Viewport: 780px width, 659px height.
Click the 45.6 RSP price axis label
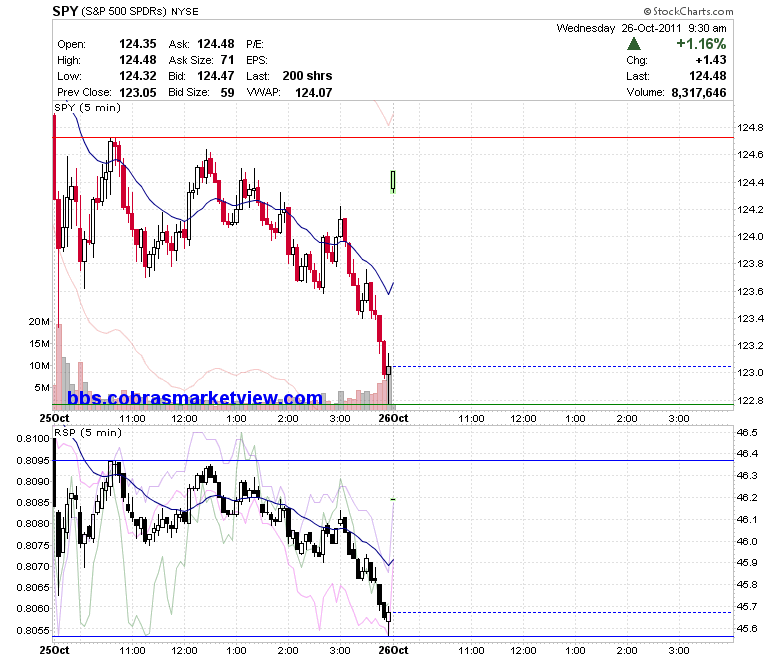click(747, 629)
